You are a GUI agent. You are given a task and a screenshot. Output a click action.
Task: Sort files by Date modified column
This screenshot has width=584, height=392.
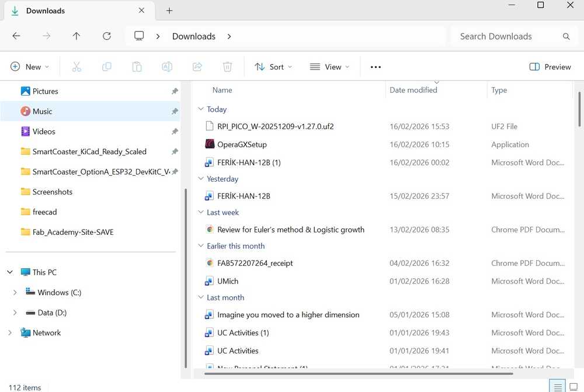point(413,90)
